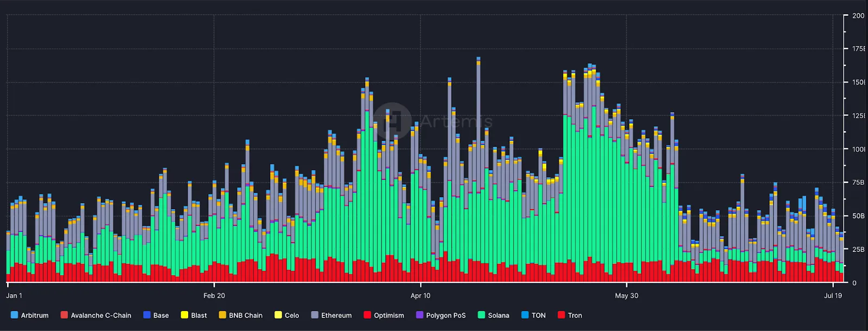Click the Polygon PoS purple legend square
Image resolution: width=868 pixels, height=331 pixels.
coord(419,315)
